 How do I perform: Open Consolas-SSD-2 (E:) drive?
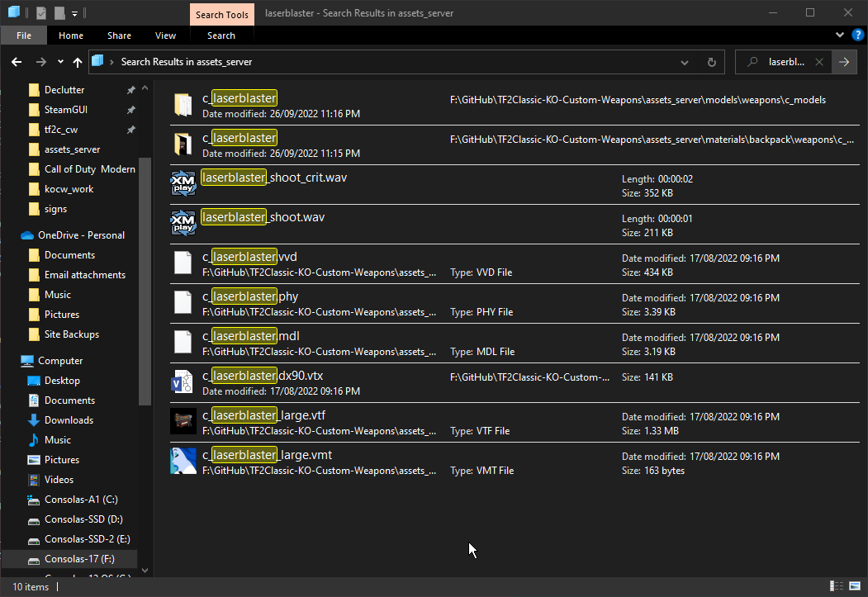coord(87,539)
